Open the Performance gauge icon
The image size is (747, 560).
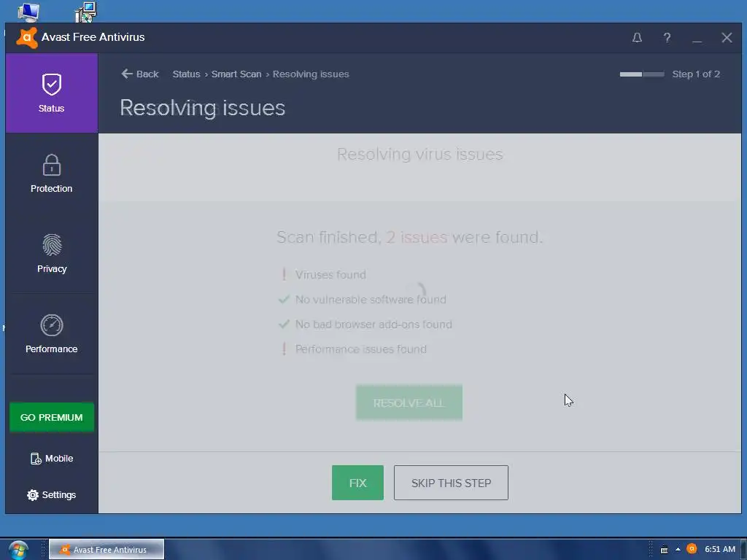tap(52, 325)
